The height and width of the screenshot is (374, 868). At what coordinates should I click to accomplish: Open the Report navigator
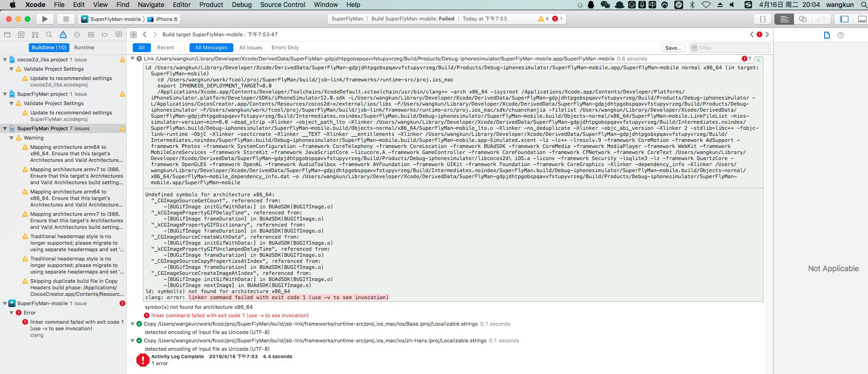(x=119, y=34)
